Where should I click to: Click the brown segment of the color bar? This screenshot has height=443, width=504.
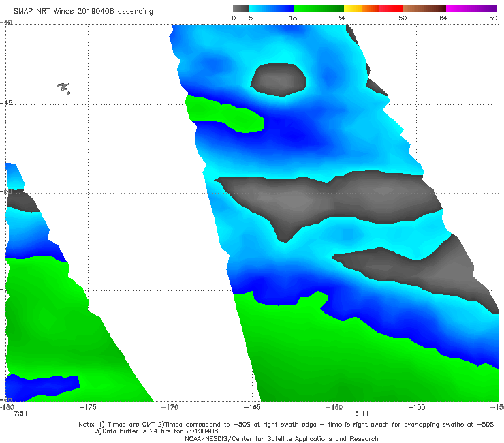(x=424, y=8)
